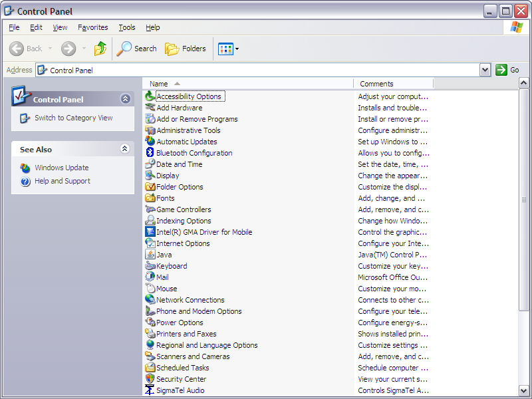Open the Back button history arrow

coord(51,49)
